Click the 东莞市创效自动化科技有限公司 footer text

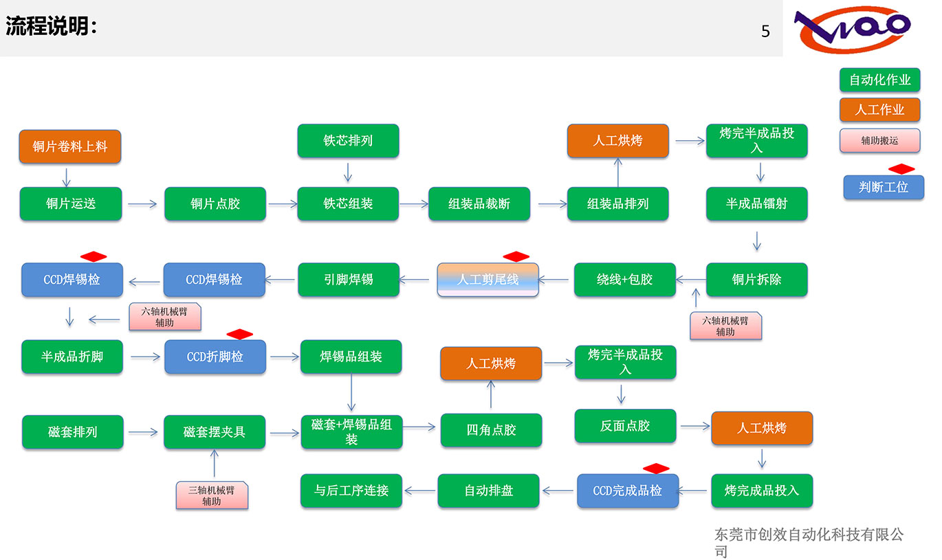[809, 541]
